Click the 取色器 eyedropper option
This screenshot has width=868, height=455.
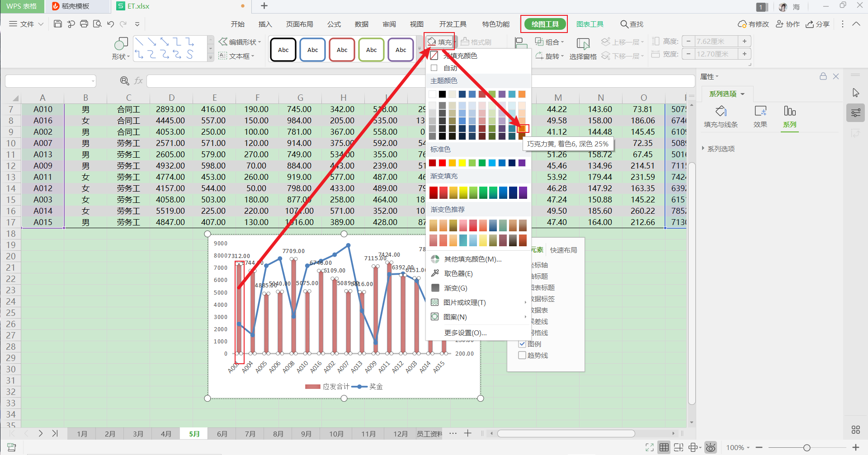click(458, 273)
